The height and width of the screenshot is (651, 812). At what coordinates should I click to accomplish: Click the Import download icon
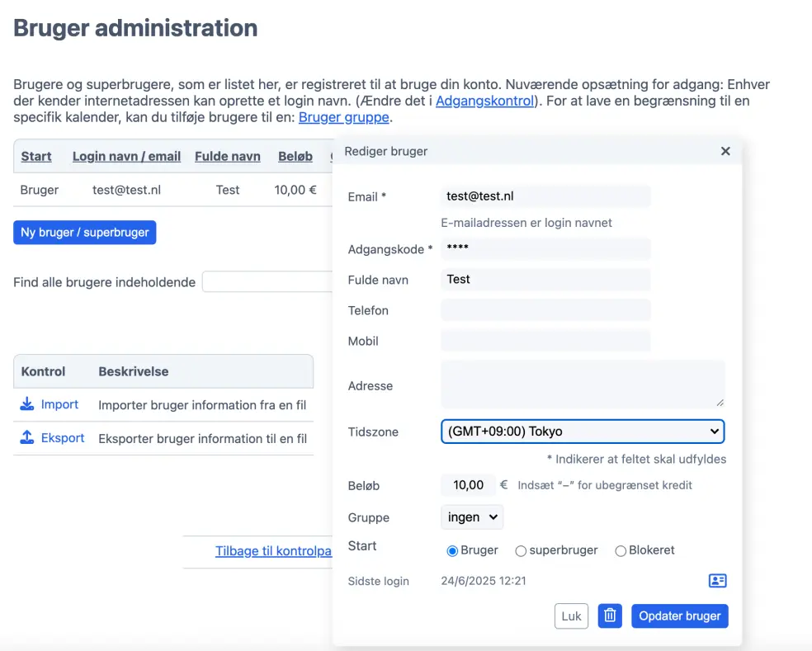point(27,404)
